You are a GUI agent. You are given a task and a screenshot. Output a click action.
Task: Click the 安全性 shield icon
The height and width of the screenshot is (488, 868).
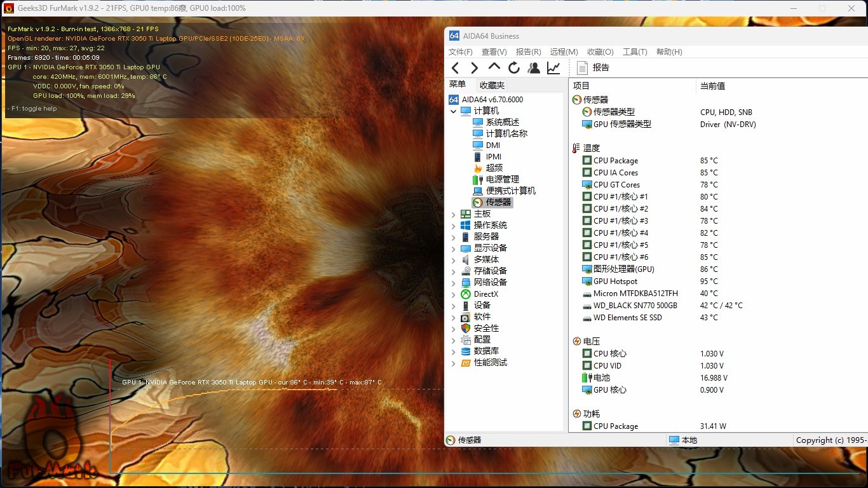[x=466, y=329]
